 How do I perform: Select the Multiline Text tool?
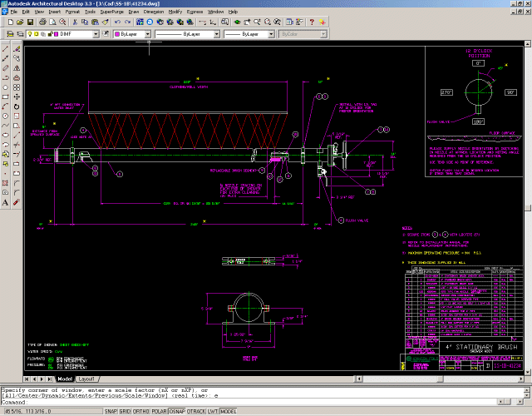pos(6,203)
